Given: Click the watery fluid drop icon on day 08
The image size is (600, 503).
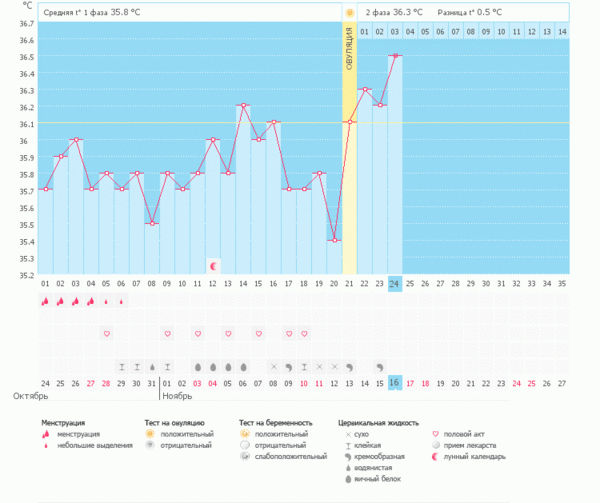Looking at the screenshot, I should tap(152, 366).
